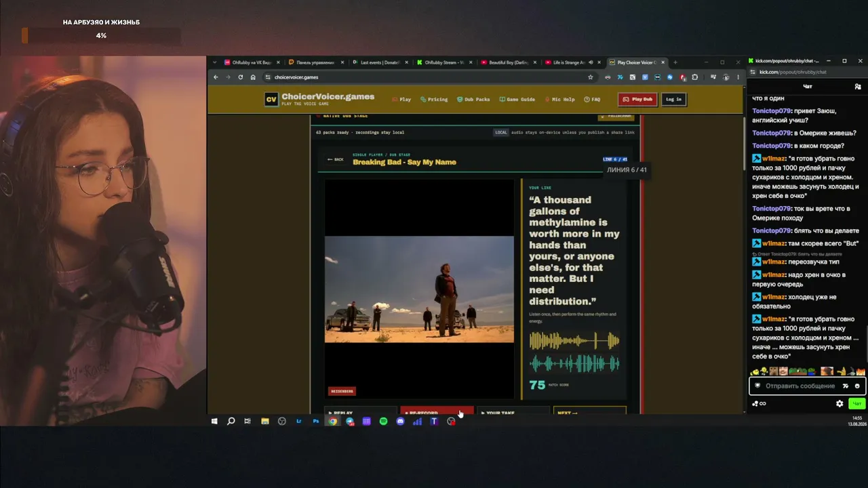The height and width of the screenshot is (488, 868).
Task: Open the Chrome three-dot menu
Action: 738,77
